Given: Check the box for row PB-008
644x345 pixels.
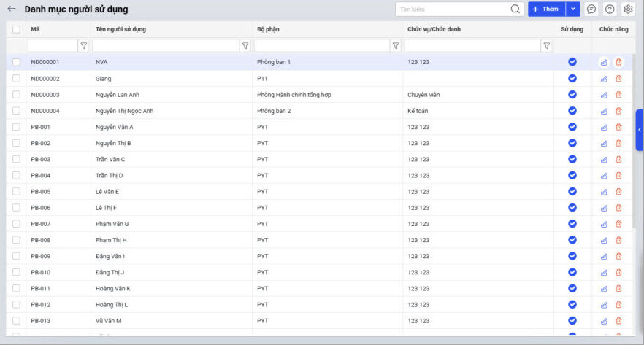Looking at the screenshot, I should (16, 240).
